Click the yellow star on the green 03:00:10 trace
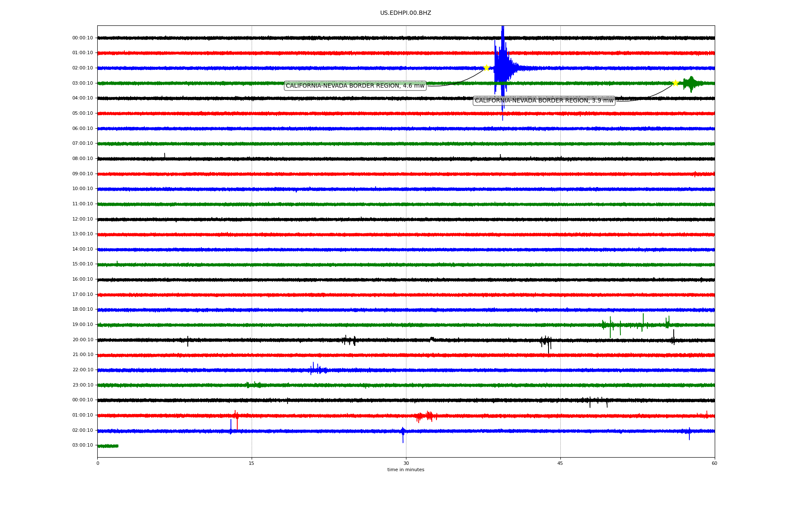The width and height of the screenshot is (812, 508). click(x=675, y=83)
